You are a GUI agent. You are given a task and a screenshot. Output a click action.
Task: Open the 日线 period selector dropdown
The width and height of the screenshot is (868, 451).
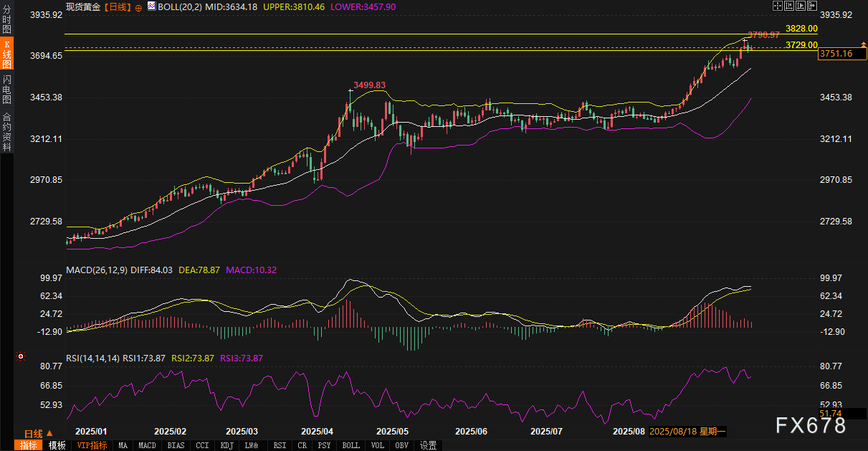tap(38, 434)
